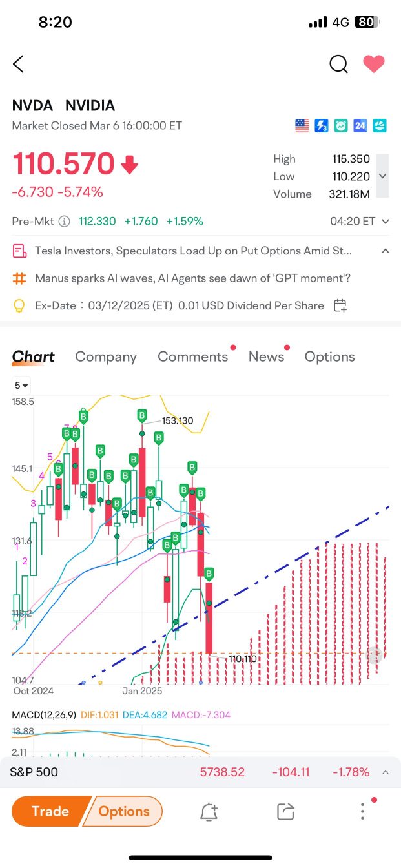The height and width of the screenshot is (868, 401).
Task: Add ex-dividend date to calendar icon
Action: click(x=340, y=305)
